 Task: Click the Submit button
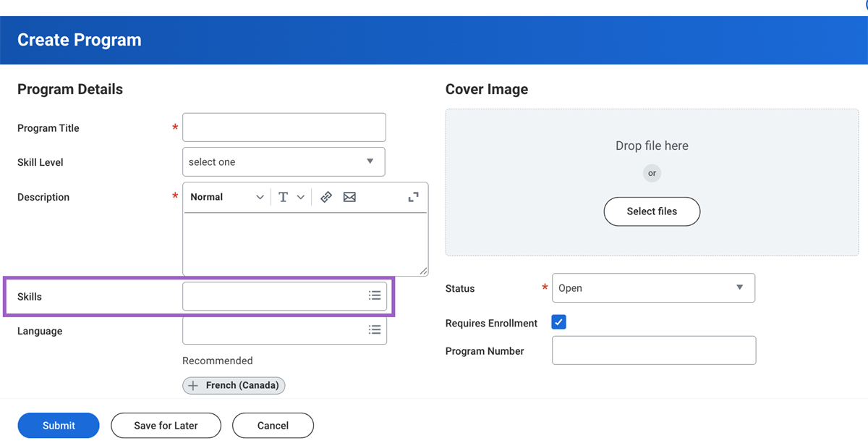coord(59,426)
